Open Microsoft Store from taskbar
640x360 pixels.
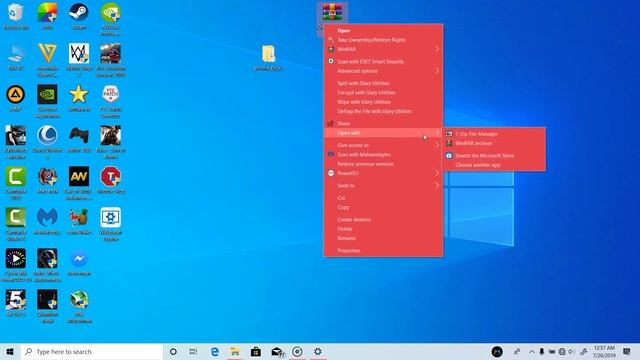(x=256, y=351)
